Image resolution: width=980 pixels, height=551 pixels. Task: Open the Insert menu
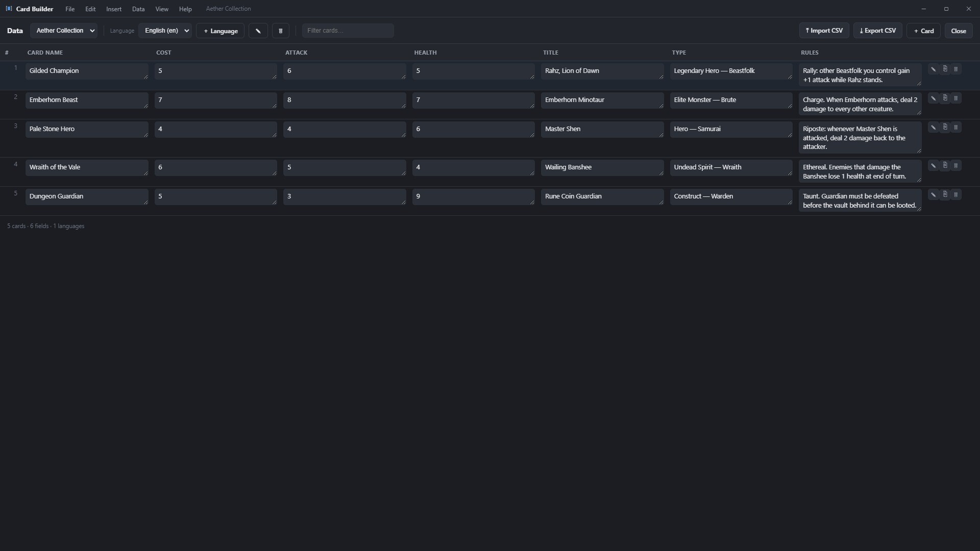click(x=114, y=9)
